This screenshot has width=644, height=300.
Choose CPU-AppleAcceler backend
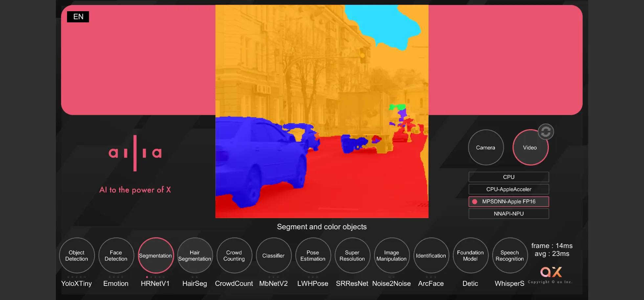[x=509, y=189]
